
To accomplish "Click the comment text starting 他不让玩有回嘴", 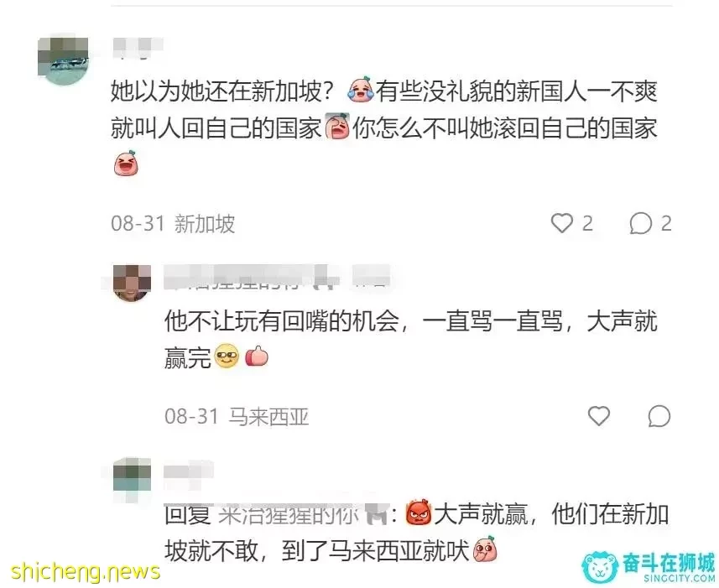I will 411,339.
